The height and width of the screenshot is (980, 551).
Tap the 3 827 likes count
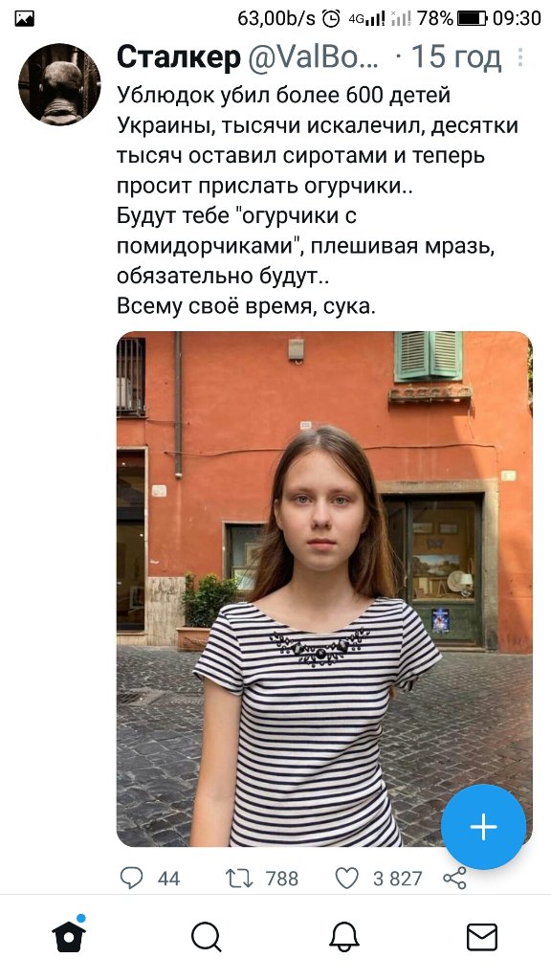(x=398, y=879)
